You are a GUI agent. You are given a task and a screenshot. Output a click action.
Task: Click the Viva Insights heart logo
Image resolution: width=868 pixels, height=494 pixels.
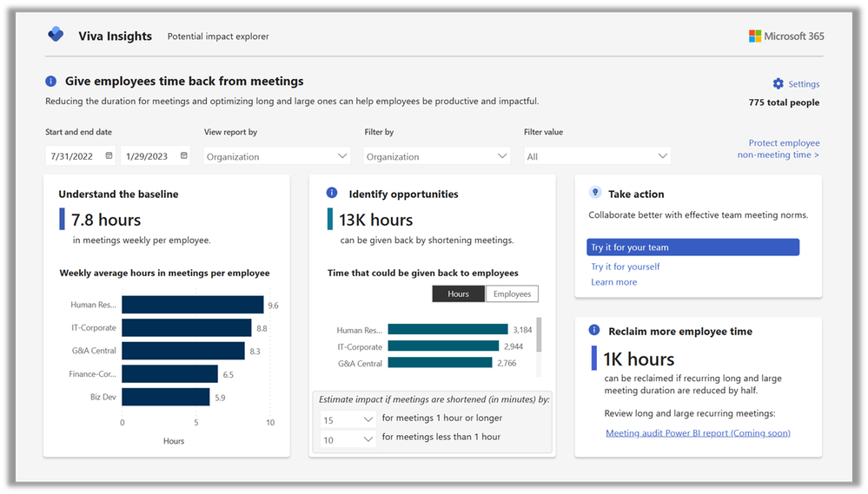coord(56,35)
